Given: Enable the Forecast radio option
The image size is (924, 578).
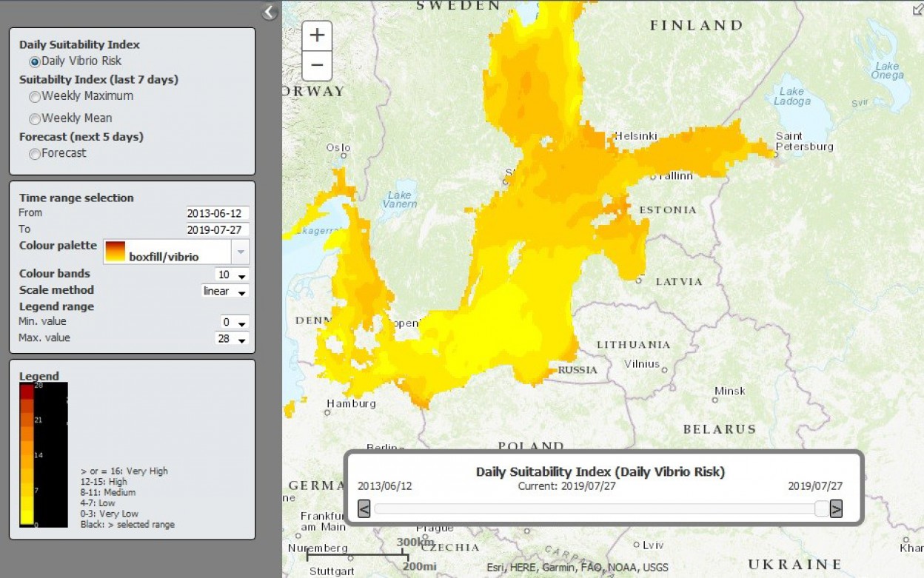Looking at the screenshot, I should click(35, 154).
